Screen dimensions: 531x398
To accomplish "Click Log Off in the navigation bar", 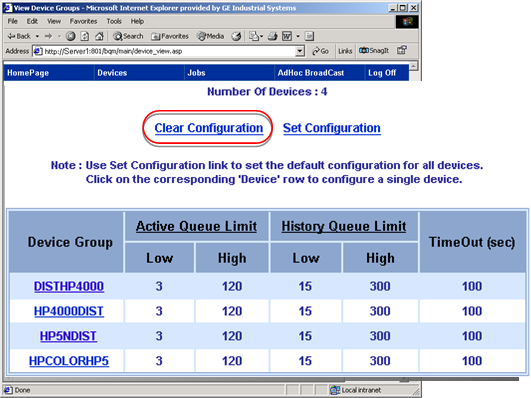I will tap(382, 73).
